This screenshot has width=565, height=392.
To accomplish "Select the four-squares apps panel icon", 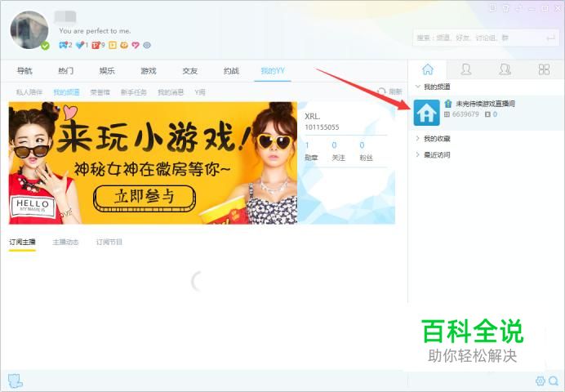I will pyautogui.click(x=544, y=69).
